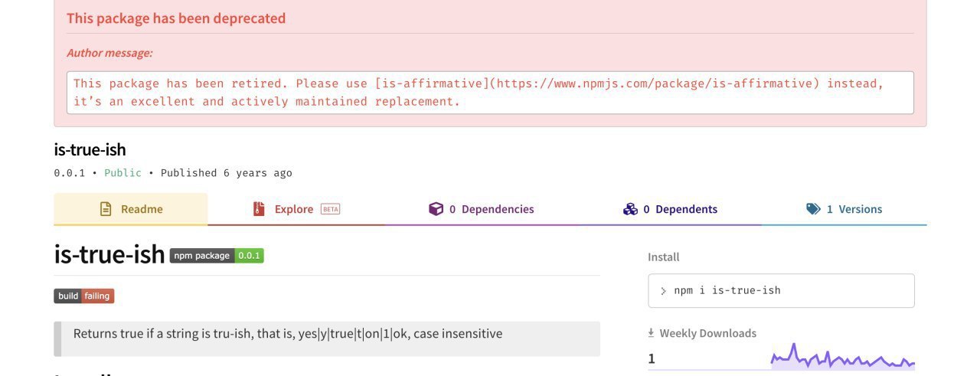Click the Dependents cubes icon
Viewport: 980px width, 376px height.
630,209
